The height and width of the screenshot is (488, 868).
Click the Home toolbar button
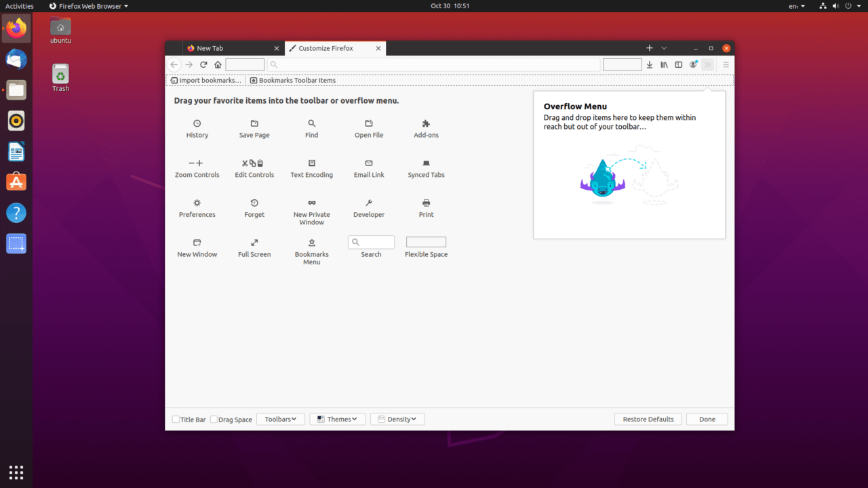coord(218,64)
